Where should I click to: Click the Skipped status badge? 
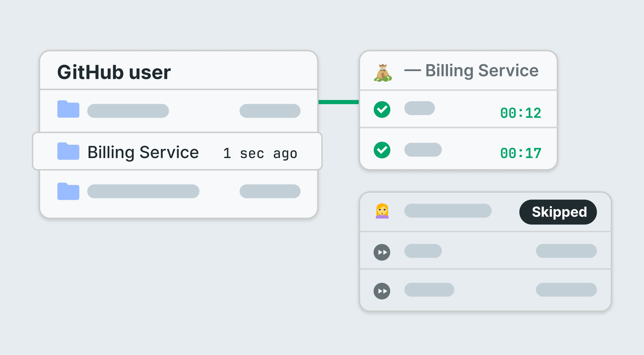(558, 212)
